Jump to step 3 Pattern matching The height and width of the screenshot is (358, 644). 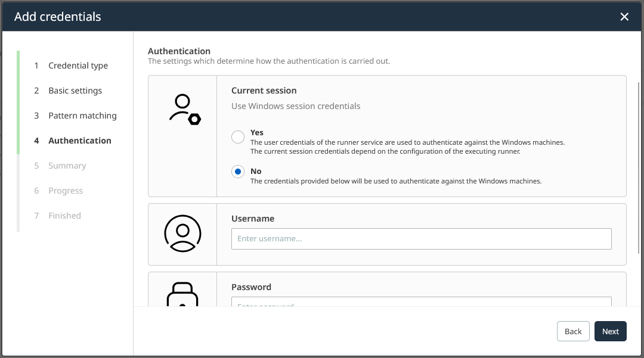coord(82,116)
